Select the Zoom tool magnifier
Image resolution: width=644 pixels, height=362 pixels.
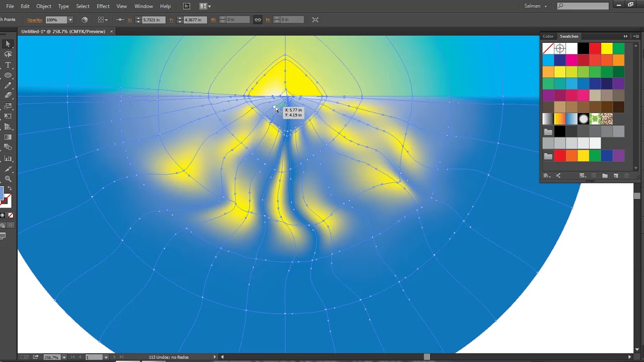[8, 178]
